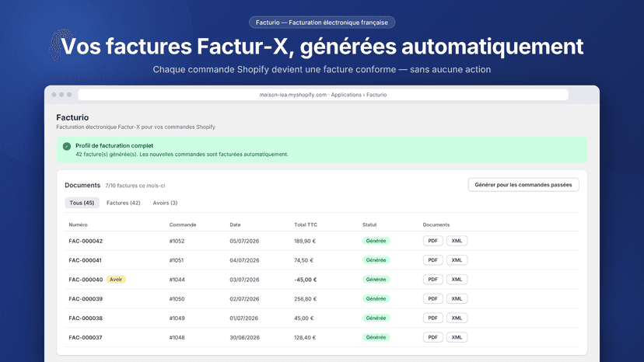Click the Profil de facturation complet heading
The image size is (644, 362).
click(114, 146)
